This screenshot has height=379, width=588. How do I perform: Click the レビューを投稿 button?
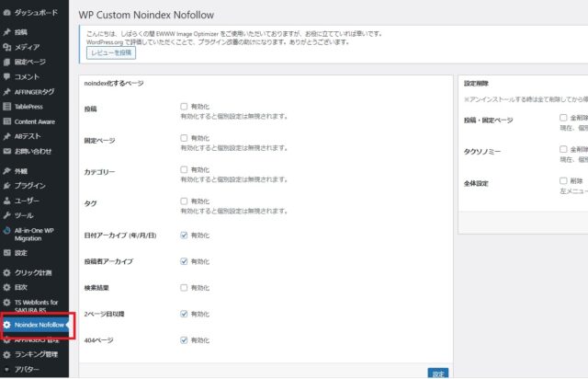[111, 53]
